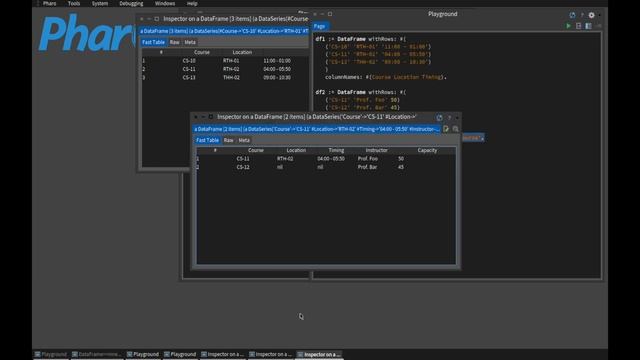Switch to the first Playground taskbar entry

[51, 354]
